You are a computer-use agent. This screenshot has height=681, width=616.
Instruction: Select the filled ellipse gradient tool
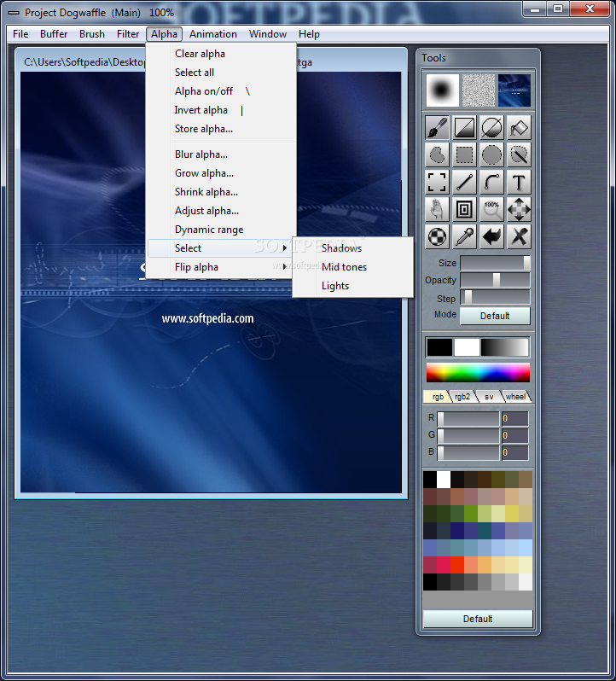click(491, 128)
